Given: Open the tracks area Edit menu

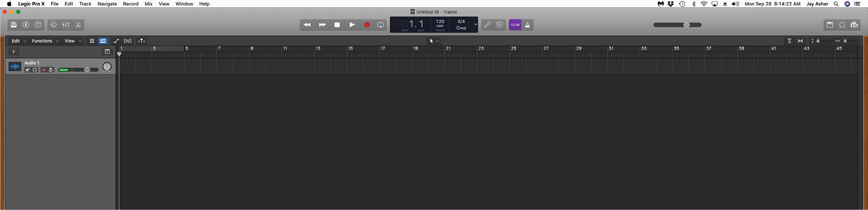Looking at the screenshot, I should click(18, 41).
